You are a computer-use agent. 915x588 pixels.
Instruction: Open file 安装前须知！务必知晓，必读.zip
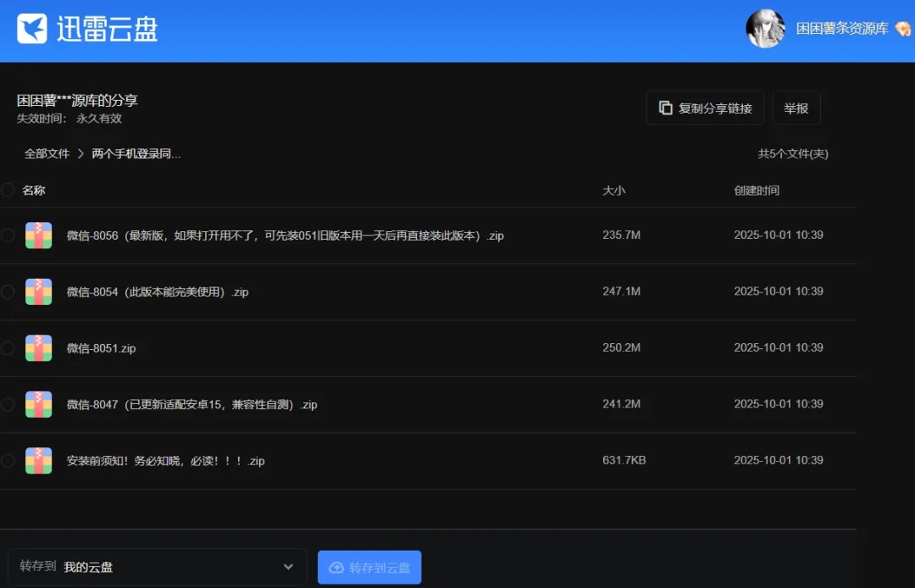click(166, 461)
